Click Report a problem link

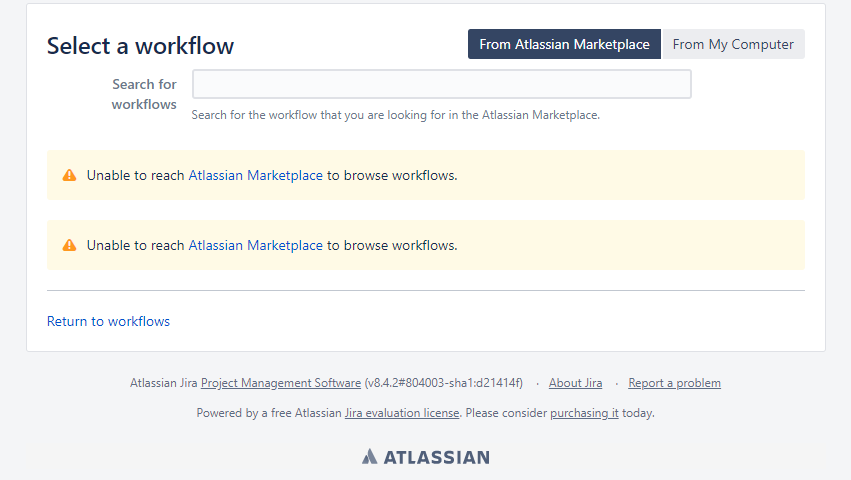point(675,383)
